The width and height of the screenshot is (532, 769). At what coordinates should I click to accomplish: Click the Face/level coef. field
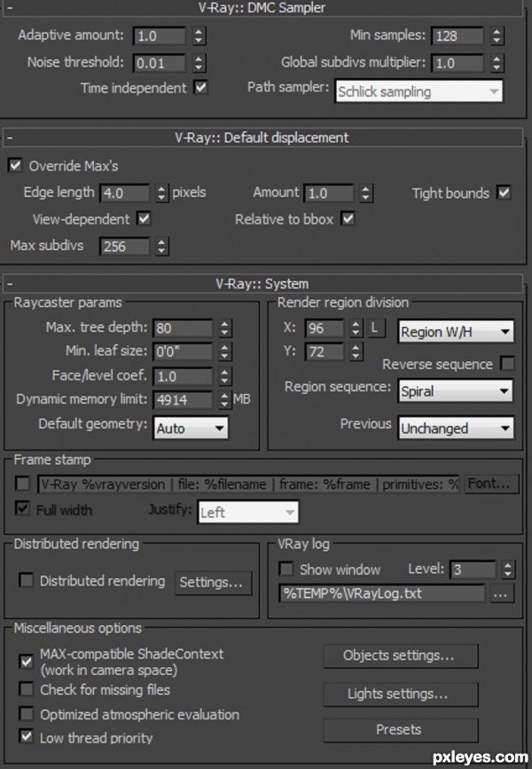point(184,376)
